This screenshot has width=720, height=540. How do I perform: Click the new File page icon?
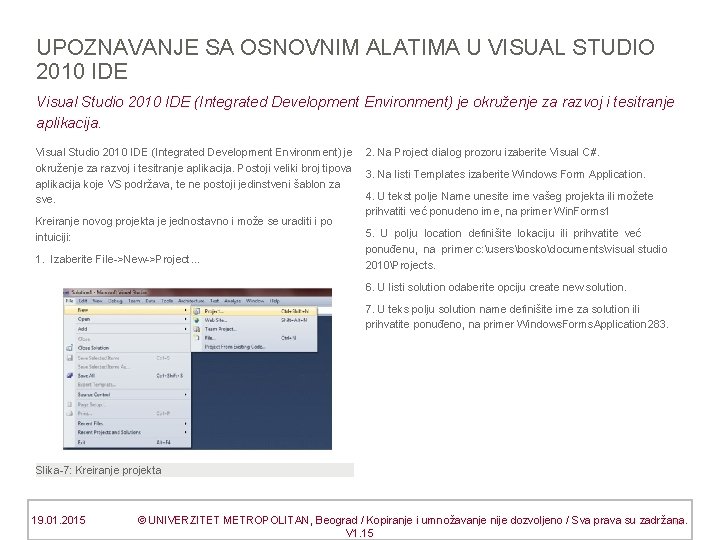tap(197, 338)
